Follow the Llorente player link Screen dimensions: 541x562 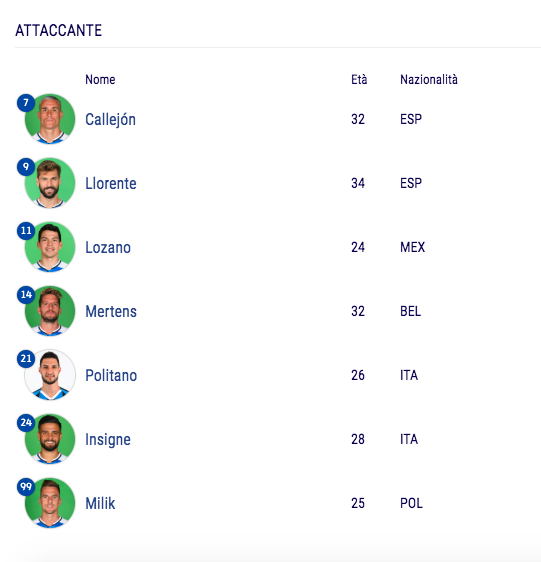click(111, 184)
